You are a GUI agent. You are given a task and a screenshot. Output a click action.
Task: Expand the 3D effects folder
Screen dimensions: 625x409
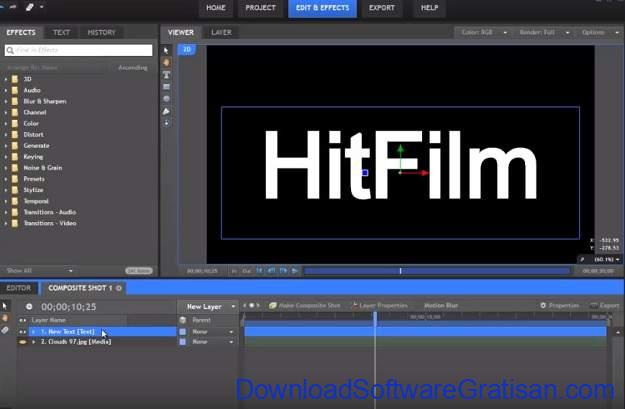(x=6, y=79)
